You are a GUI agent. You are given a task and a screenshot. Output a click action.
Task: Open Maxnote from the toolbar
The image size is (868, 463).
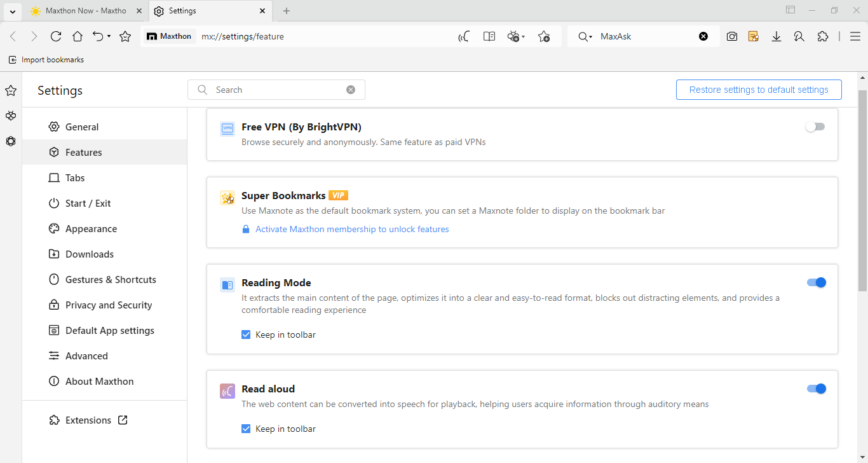tap(754, 36)
